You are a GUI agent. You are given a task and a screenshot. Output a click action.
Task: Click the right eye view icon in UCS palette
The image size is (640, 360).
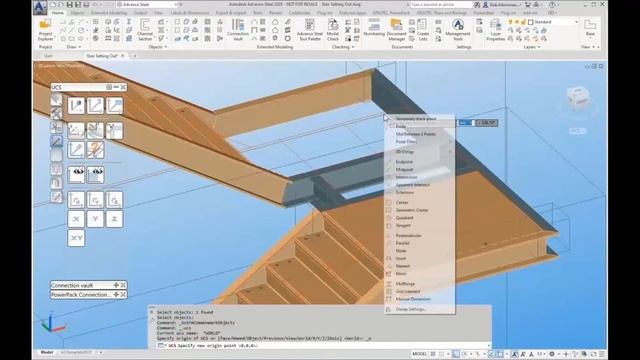click(95, 175)
